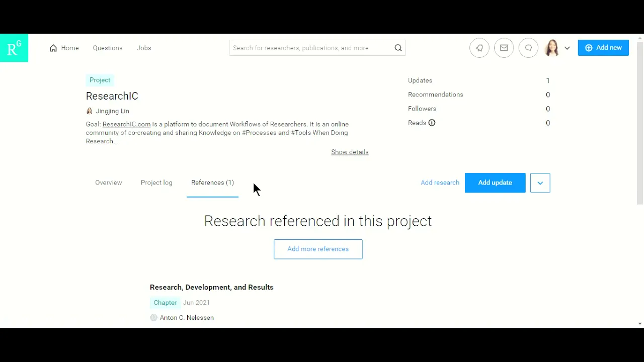
Task: Select the References (1) tab
Action: [x=212, y=183]
